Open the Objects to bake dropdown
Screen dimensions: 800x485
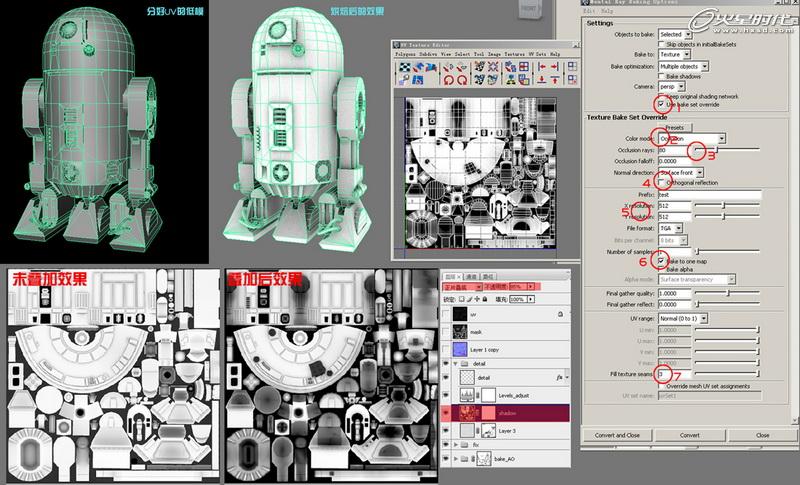click(674, 34)
